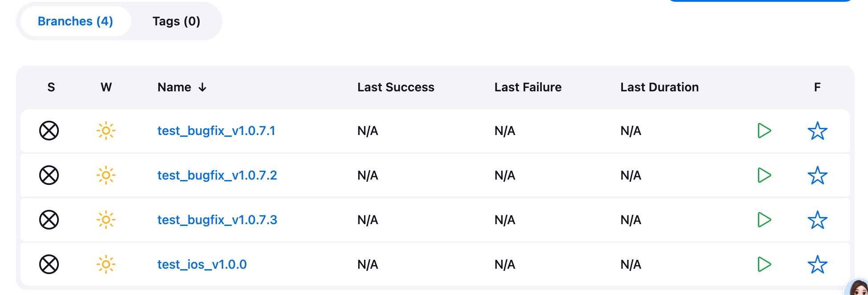Sort by Last Success column header
The height and width of the screenshot is (295, 868).
point(395,87)
